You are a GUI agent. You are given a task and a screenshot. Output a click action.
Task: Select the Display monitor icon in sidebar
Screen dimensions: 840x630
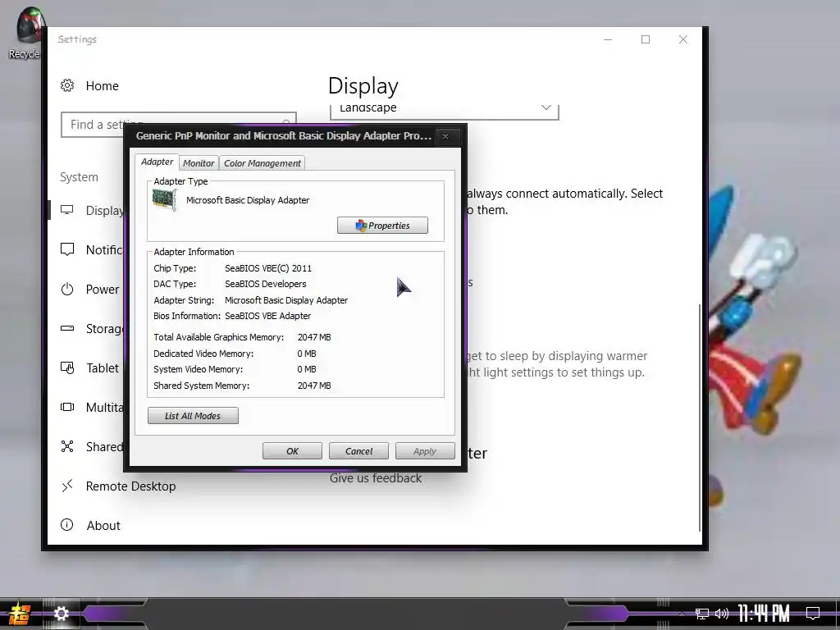point(67,210)
